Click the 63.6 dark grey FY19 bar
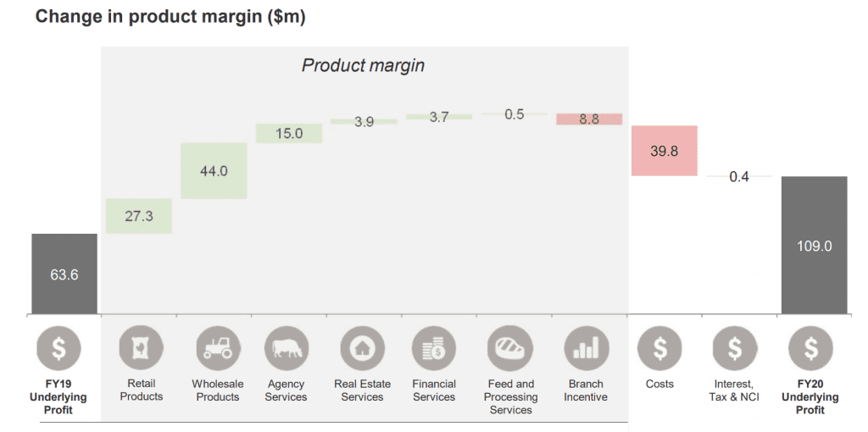 tap(64, 274)
